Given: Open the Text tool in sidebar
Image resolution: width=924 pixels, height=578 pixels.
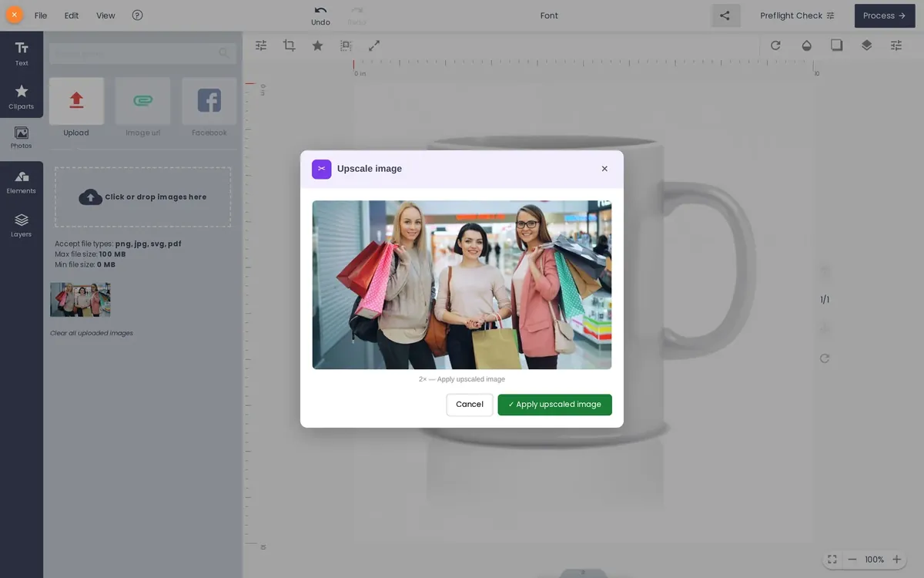Looking at the screenshot, I should [22, 53].
